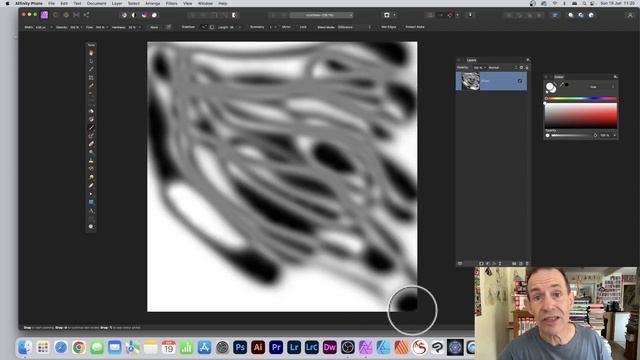Select the Healing Brush tool
The image size is (640, 360).
(91, 185)
